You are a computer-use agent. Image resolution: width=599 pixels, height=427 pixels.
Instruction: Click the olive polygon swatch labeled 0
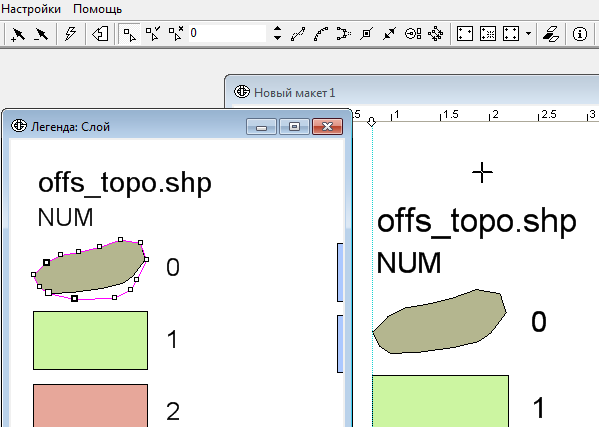pyautogui.click(x=90, y=268)
